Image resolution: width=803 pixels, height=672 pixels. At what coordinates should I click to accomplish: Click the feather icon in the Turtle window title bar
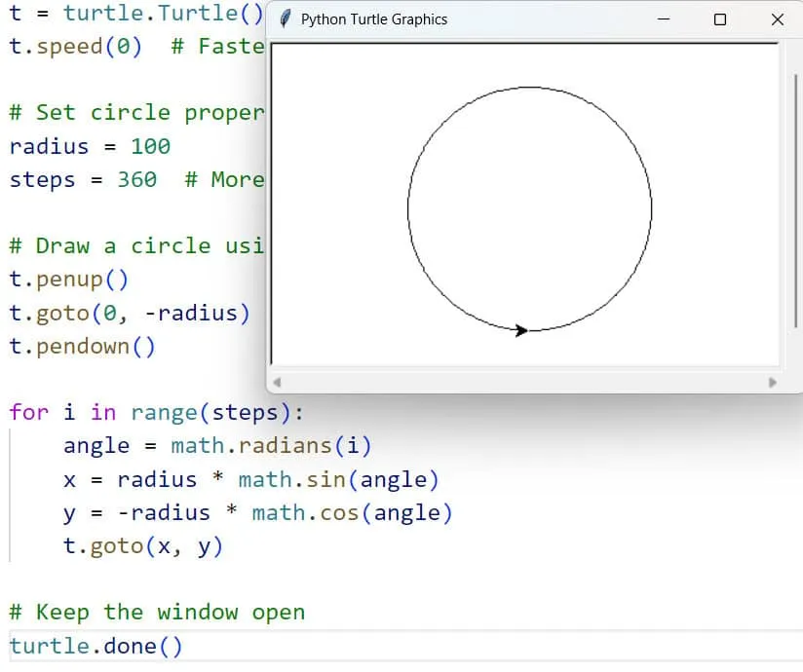(x=285, y=19)
